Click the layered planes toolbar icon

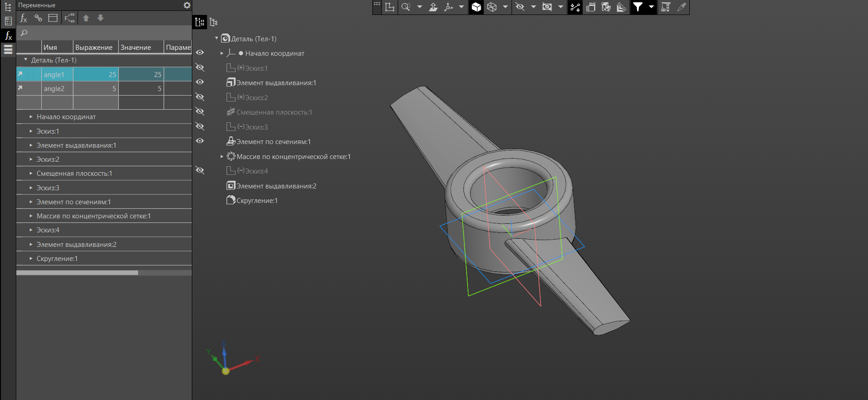click(x=621, y=7)
